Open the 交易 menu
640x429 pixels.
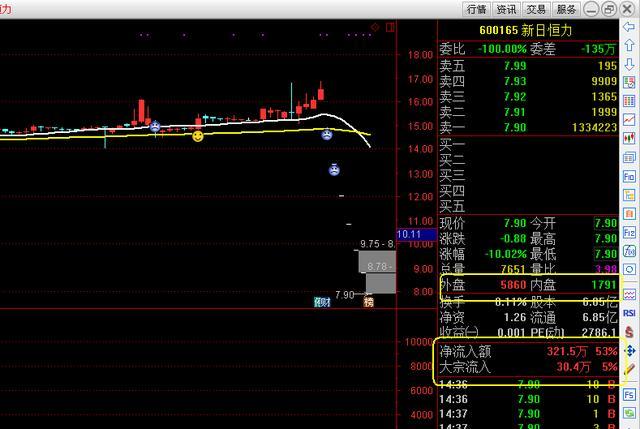(x=536, y=9)
